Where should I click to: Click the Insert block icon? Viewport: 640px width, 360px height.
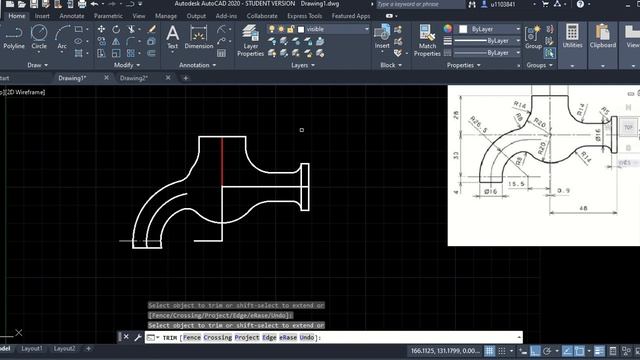point(382,37)
